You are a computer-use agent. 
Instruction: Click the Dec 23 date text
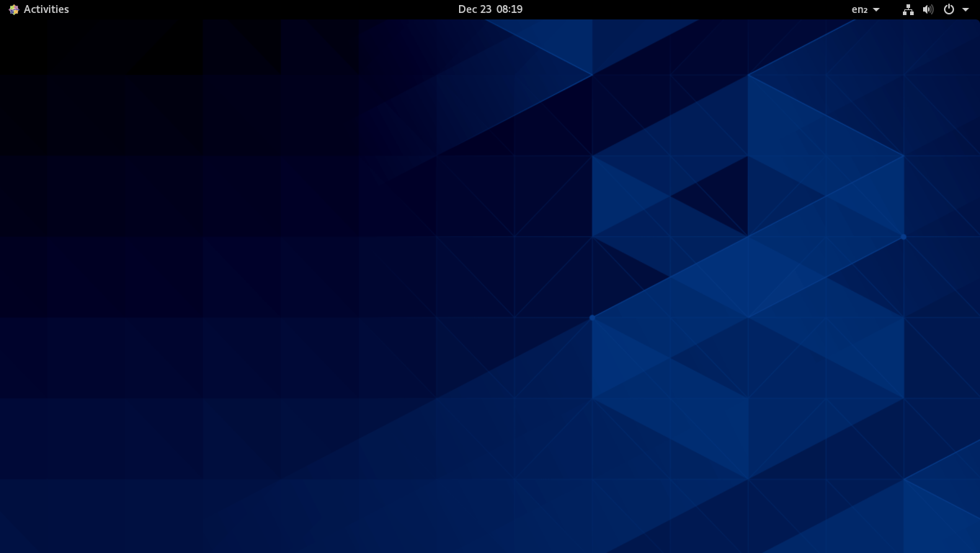[474, 9]
